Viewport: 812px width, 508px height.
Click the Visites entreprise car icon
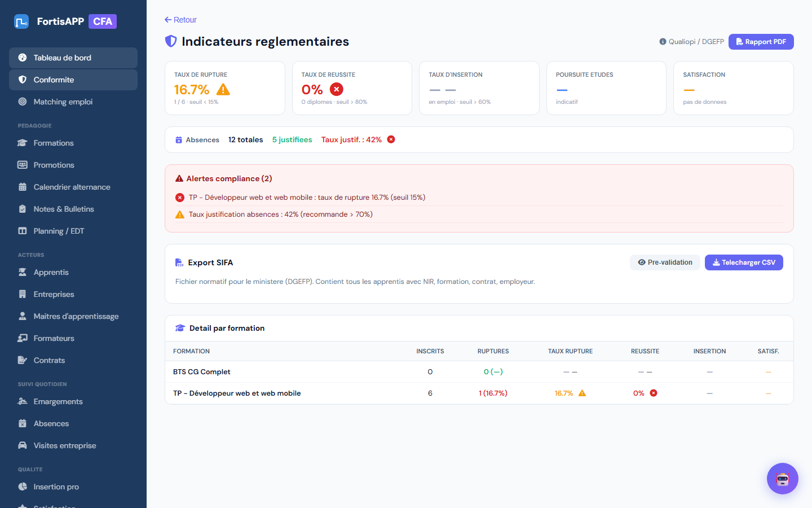pos(23,445)
